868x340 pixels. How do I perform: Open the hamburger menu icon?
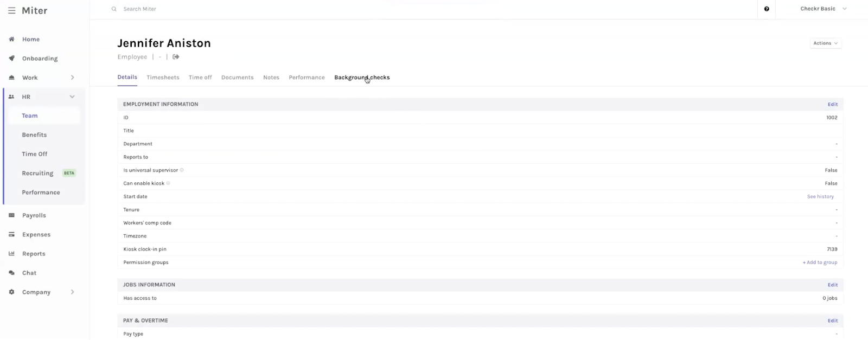click(11, 11)
